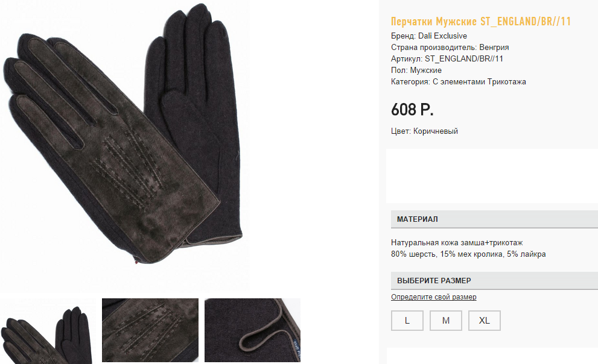Click the price 608 Р.
Viewport: 598px width, 364px height.
tap(412, 110)
